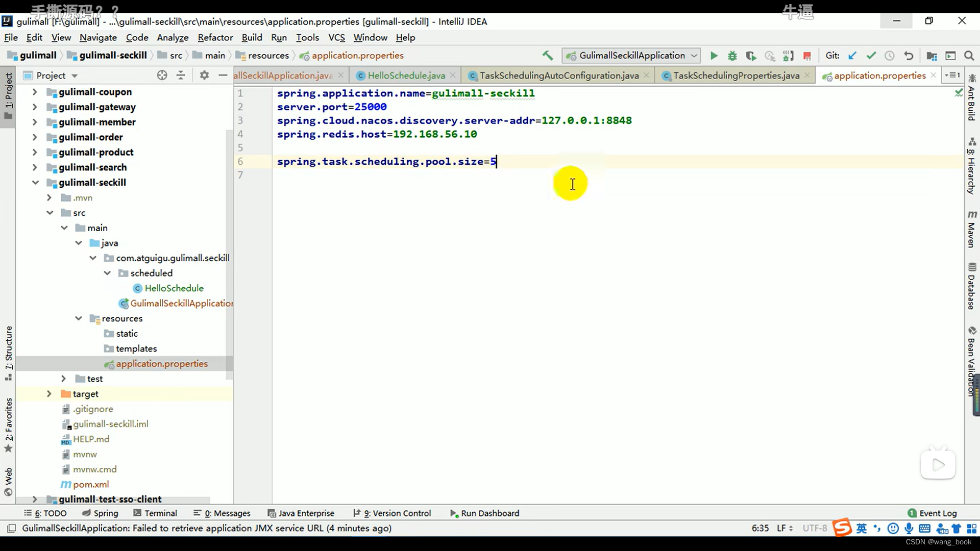Change line separator LF in status bar
This screenshot has height=551, width=980.
click(785, 528)
